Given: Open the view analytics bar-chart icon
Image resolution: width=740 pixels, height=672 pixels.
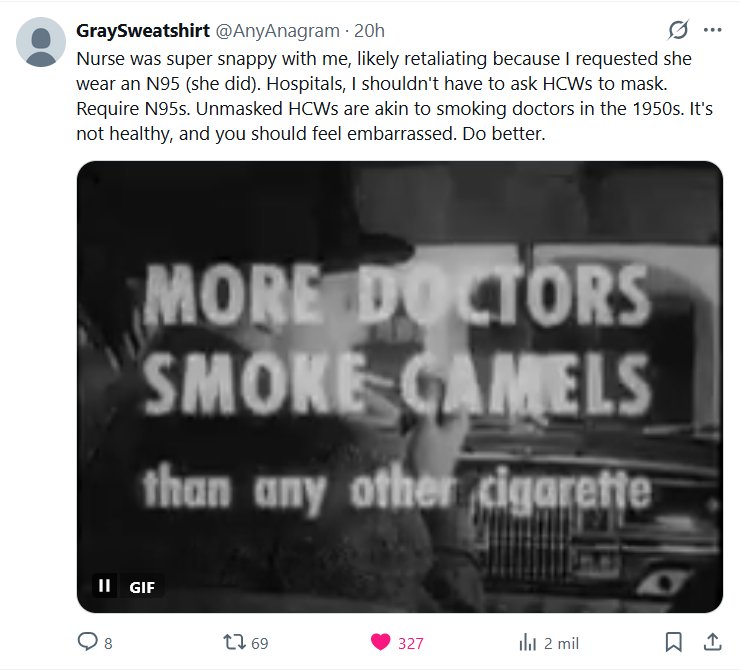Looking at the screenshot, I should click(528, 642).
